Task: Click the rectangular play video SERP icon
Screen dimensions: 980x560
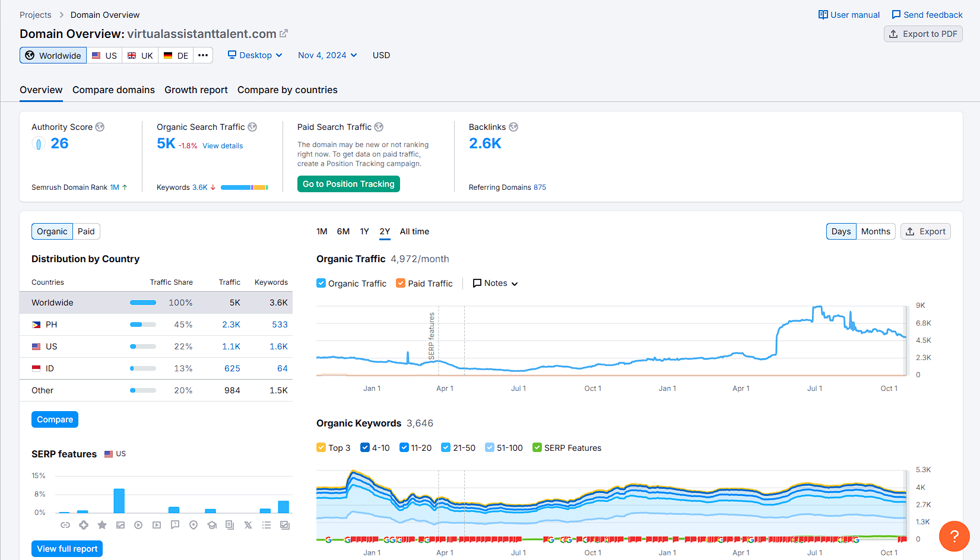Action: [x=157, y=525]
